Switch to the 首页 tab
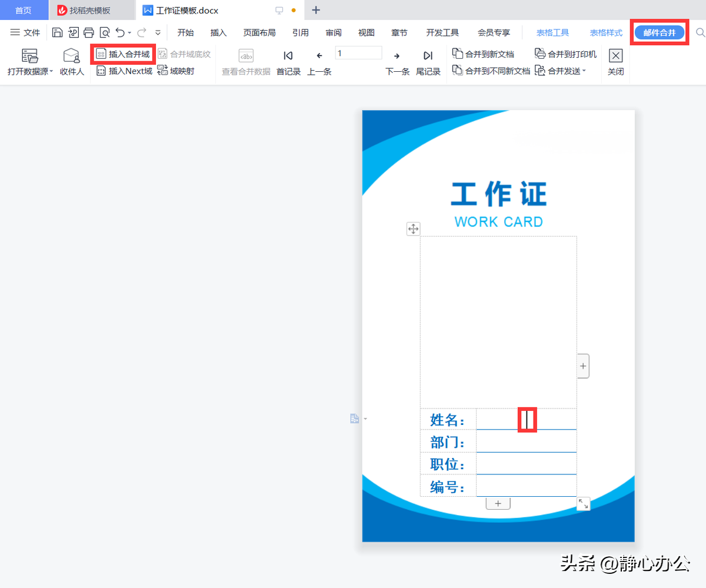Screen dimensions: 706x588 [24, 11]
